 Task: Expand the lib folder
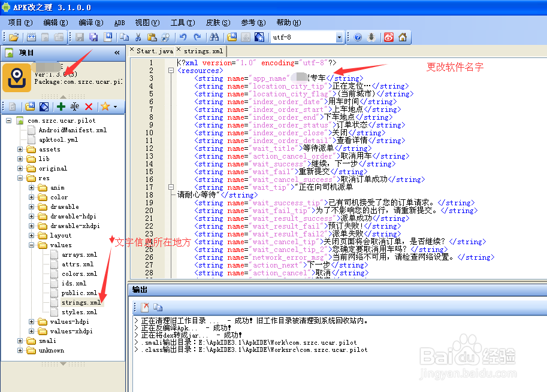coord(20,159)
